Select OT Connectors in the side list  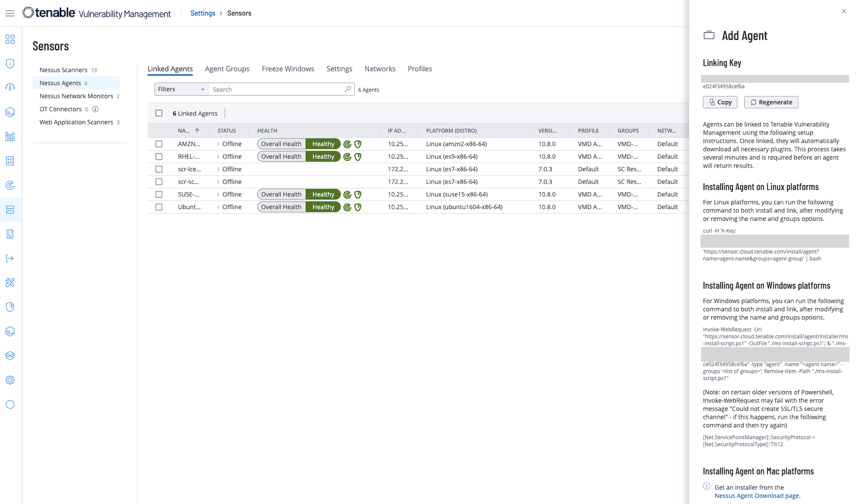coord(61,109)
